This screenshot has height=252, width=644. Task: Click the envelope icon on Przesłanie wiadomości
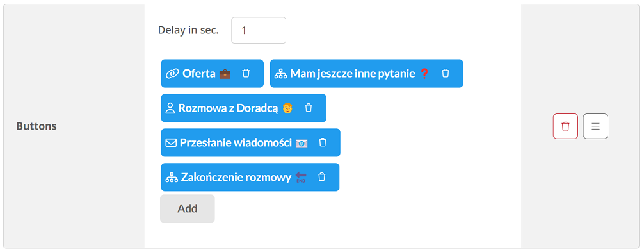click(170, 142)
